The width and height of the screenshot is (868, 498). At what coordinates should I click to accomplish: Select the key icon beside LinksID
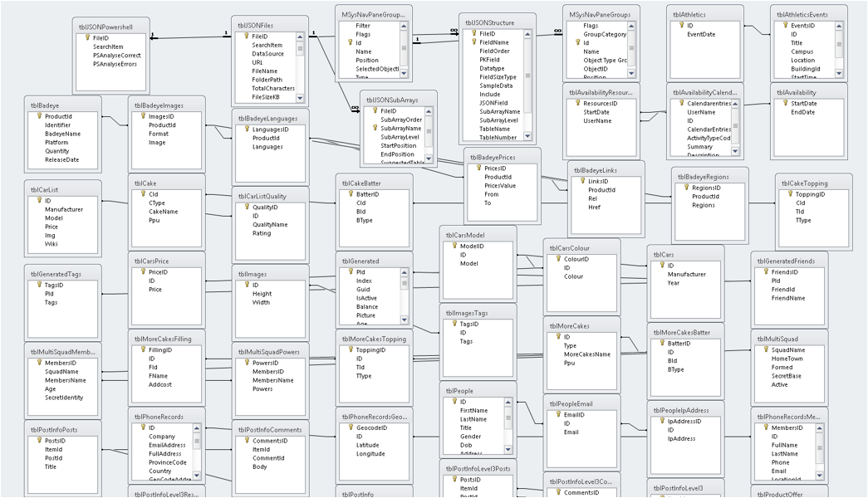(582, 182)
